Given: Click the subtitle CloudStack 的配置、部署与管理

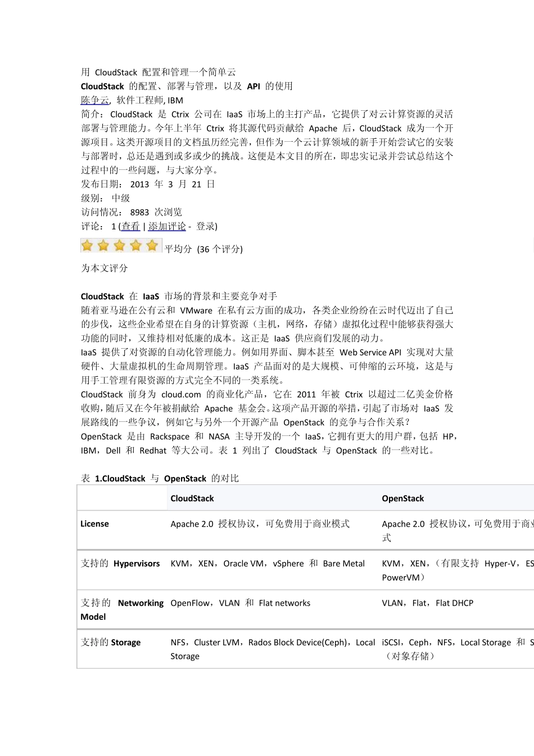Looking at the screenshot, I should point(187,86).
